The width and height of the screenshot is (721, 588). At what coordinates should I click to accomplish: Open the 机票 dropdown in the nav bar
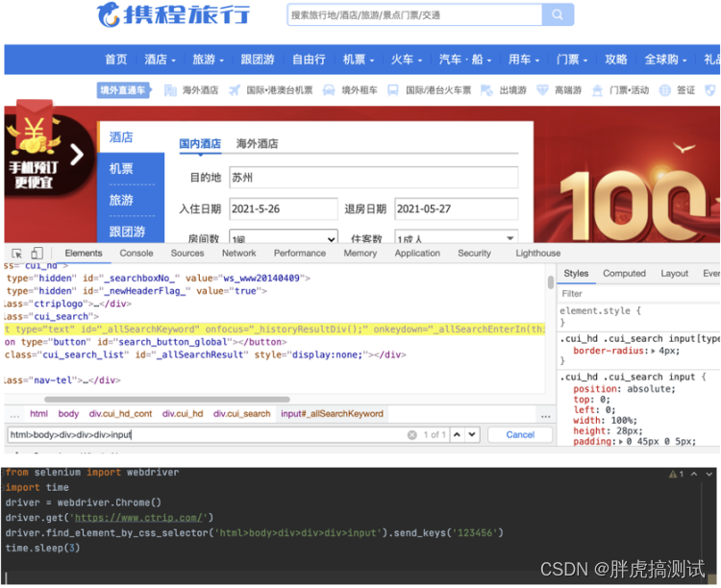pos(359,60)
